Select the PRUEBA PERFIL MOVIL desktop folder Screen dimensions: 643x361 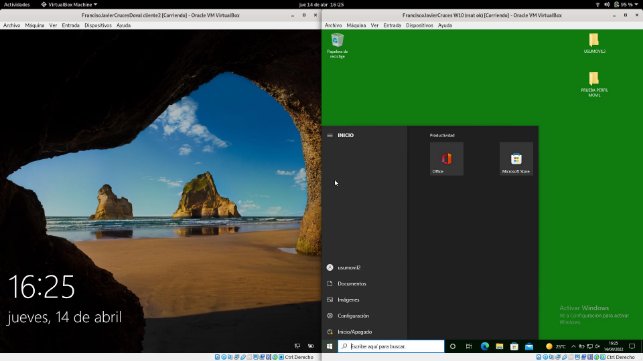pyautogui.click(x=594, y=84)
